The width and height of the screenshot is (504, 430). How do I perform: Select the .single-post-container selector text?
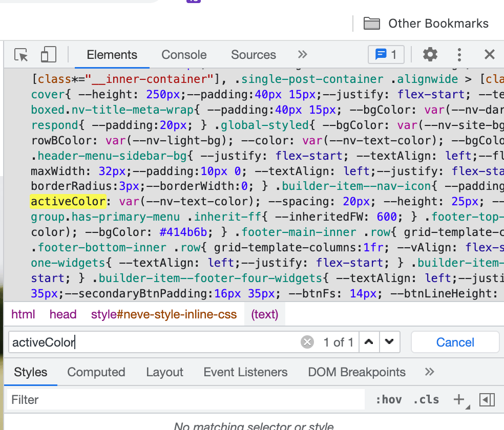[309, 79]
